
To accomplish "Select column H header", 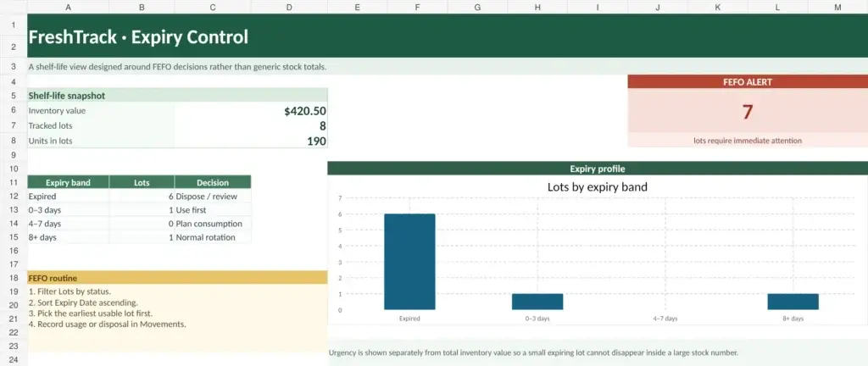I will click(537, 7).
